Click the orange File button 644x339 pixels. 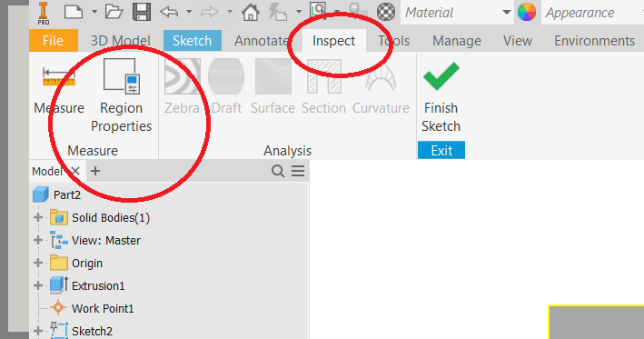coord(54,41)
